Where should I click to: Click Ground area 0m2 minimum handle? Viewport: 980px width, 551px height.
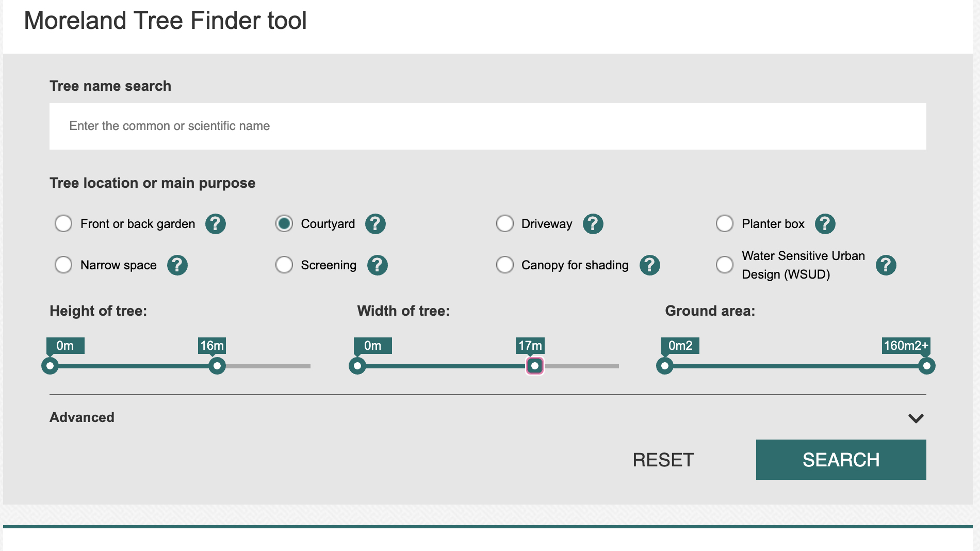[665, 366]
